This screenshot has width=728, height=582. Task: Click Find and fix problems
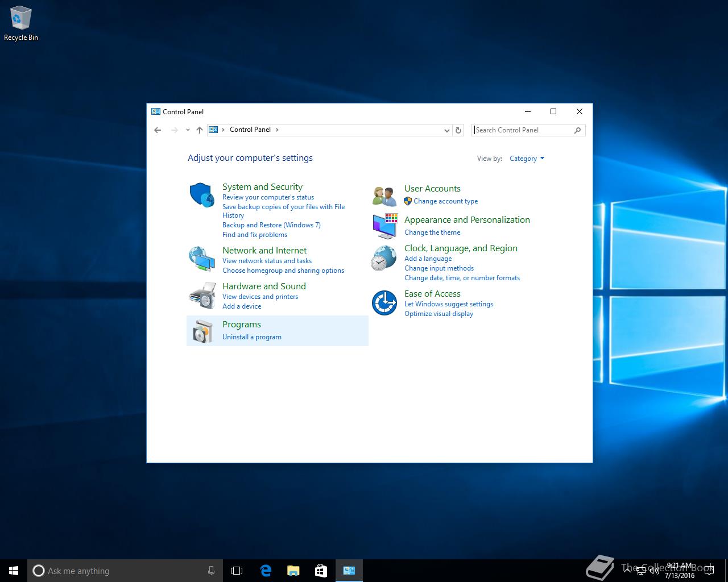click(x=255, y=235)
